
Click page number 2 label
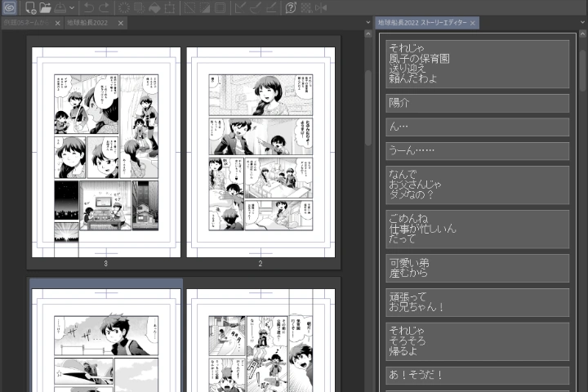pos(261,264)
